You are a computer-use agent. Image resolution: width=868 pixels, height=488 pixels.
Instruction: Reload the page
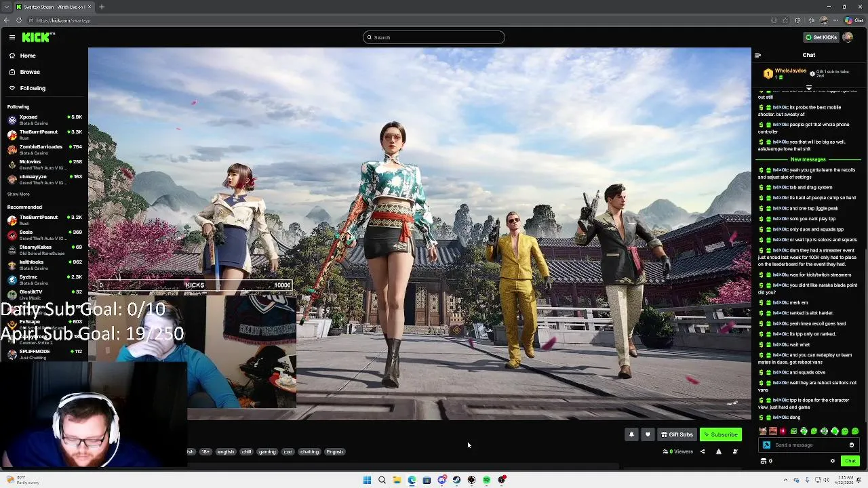[19, 20]
